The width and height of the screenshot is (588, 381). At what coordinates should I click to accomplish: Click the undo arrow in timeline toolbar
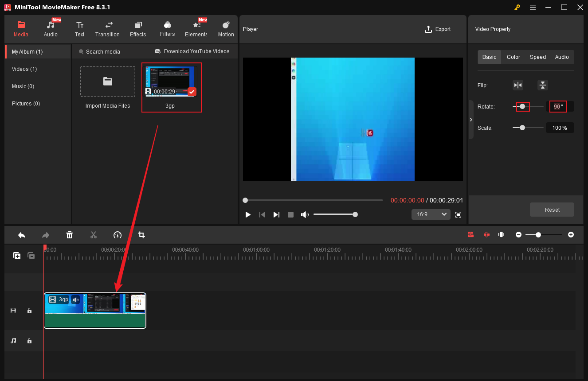point(22,235)
